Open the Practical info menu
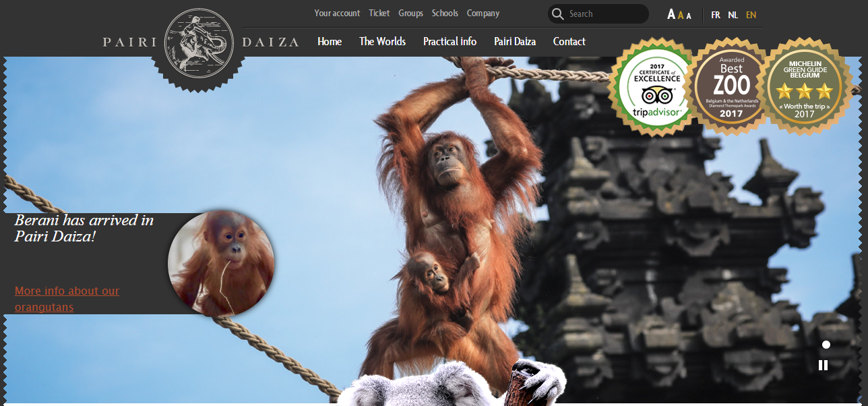868x406 pixels. coord(449,42)
